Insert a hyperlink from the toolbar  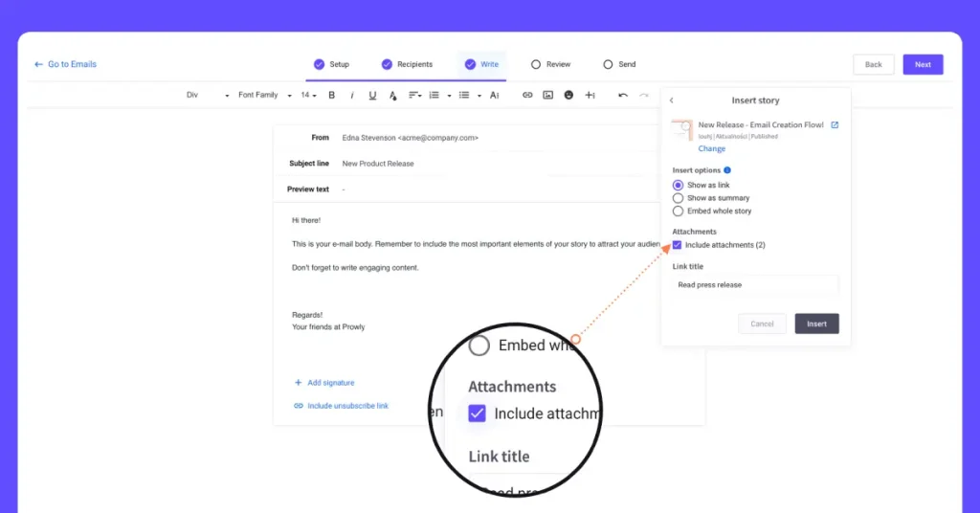click(x=527, y=95)
